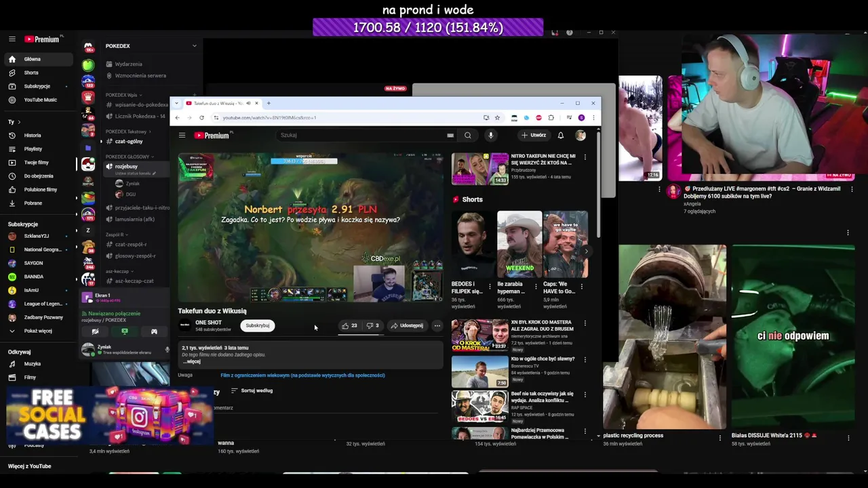Open the browser extensions puzzle icon

coord(551,118)
